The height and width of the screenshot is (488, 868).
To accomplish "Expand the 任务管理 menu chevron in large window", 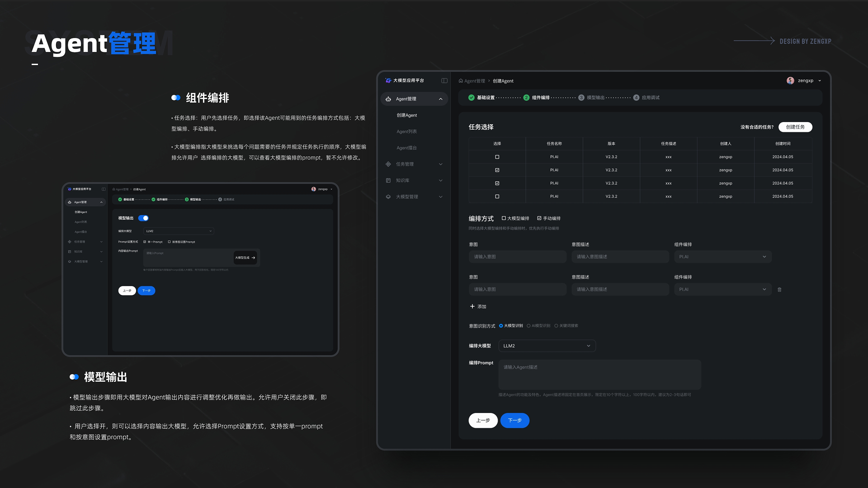I will click(441, 164).
